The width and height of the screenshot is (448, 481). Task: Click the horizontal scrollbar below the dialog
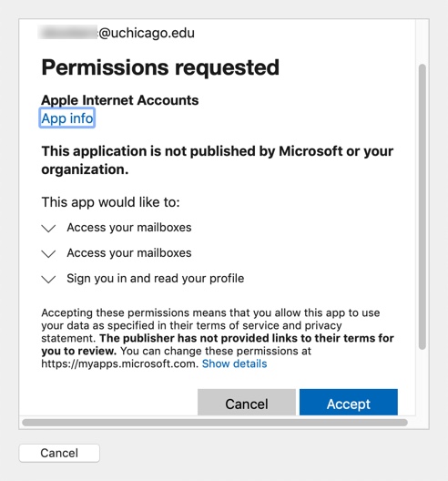pyautogui.click(x=215, y=423)
